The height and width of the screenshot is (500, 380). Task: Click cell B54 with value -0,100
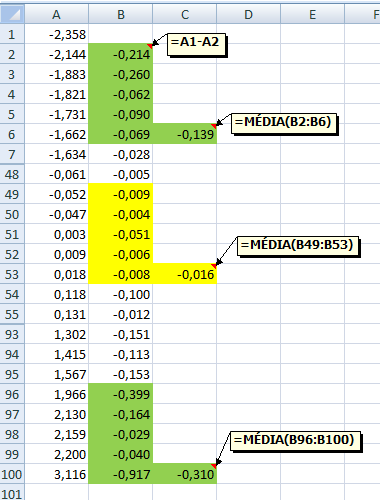(x=121, y=294)
